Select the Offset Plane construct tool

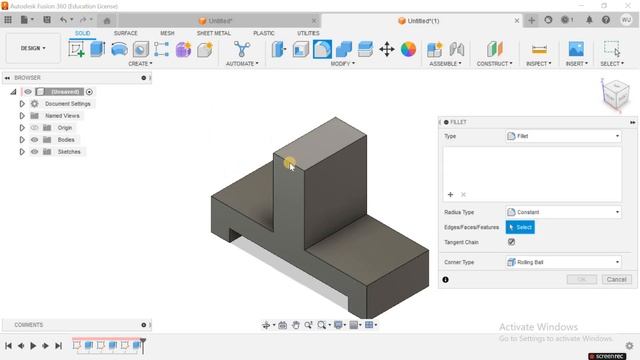(x=494, y=49)
